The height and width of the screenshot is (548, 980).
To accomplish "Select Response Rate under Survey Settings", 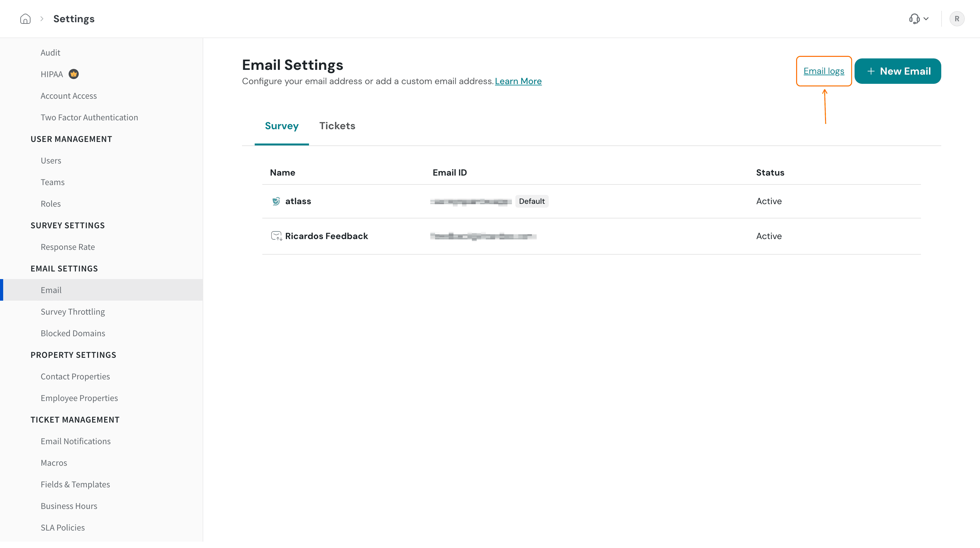I will pos(68,247).
